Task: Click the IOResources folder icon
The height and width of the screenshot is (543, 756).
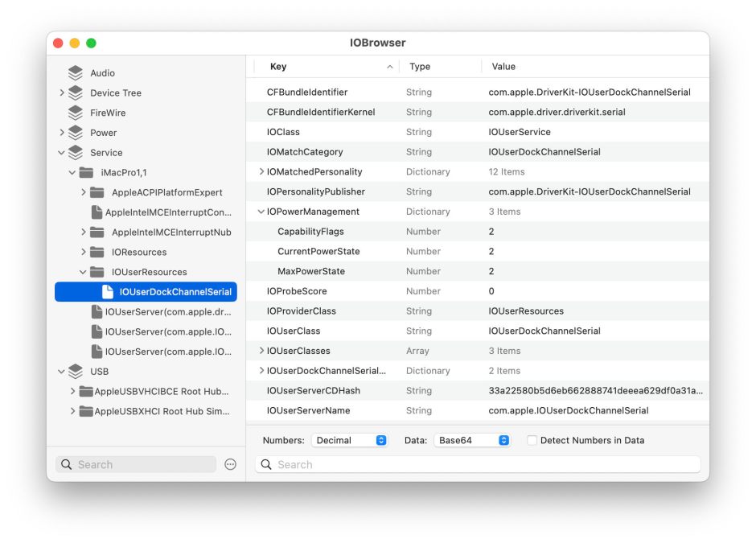Action: [x=97, y=253]
